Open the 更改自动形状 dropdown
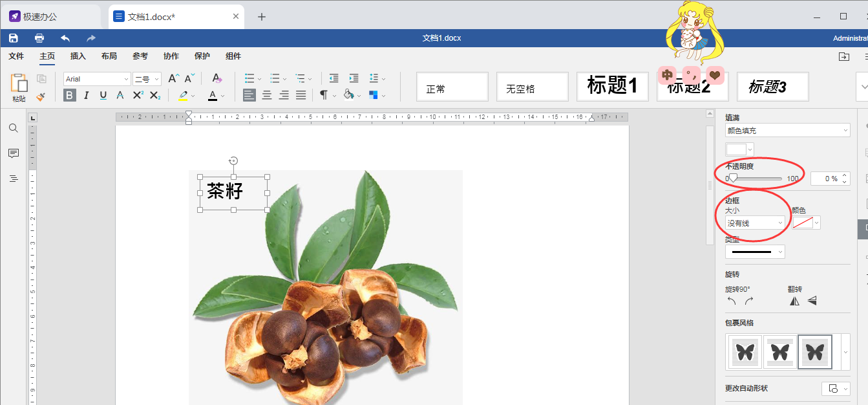The width and height of the screenshot is (868, 405). 836,388
